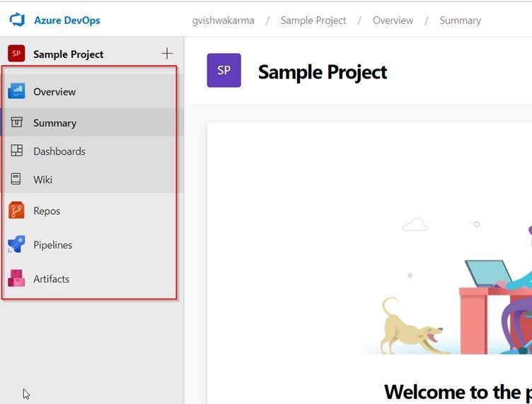Click the Azure DevOps logo icon
Screen dimensions: 532x404
(17, 20)
